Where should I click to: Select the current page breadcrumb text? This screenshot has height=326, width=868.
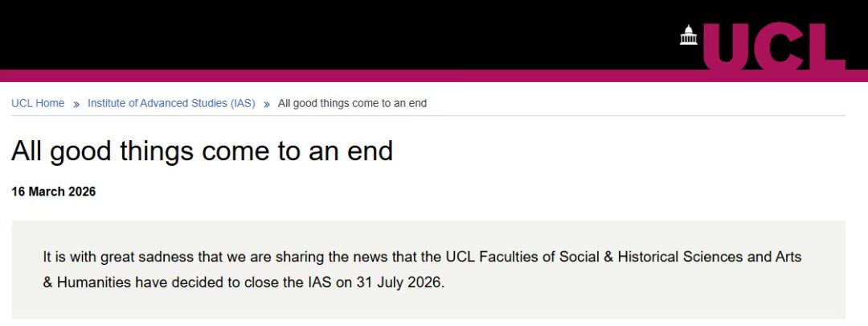click(352, 103)
